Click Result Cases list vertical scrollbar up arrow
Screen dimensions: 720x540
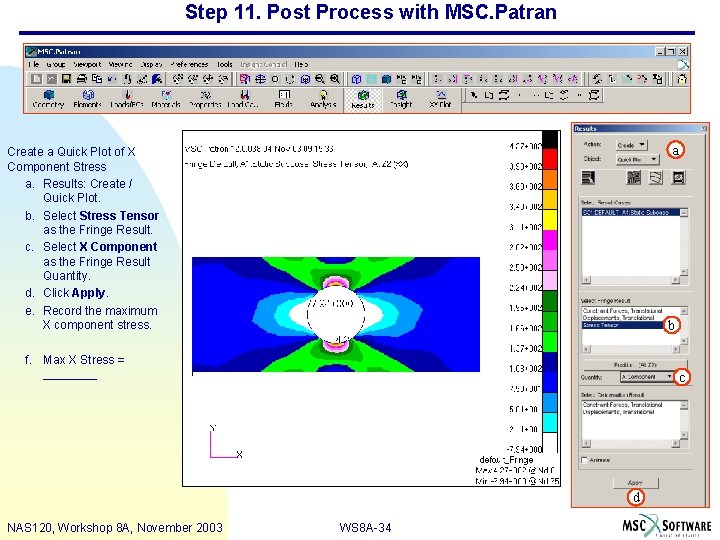tap(684, 213)
